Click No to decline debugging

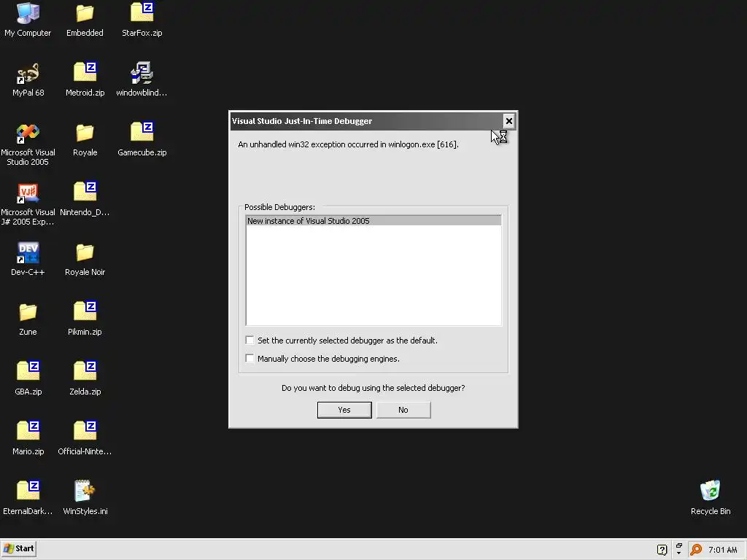click(x=403, y=410)
